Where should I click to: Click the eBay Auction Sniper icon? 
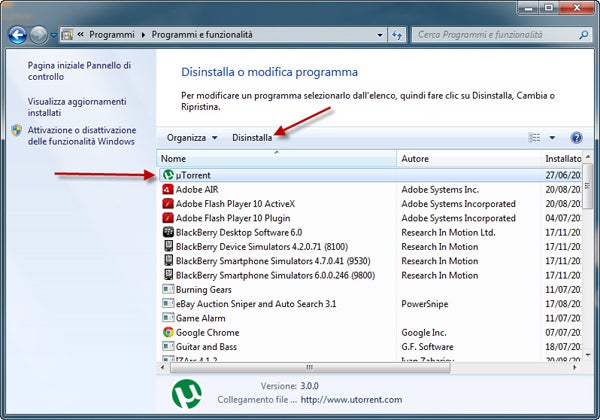(x=168, y=304)
